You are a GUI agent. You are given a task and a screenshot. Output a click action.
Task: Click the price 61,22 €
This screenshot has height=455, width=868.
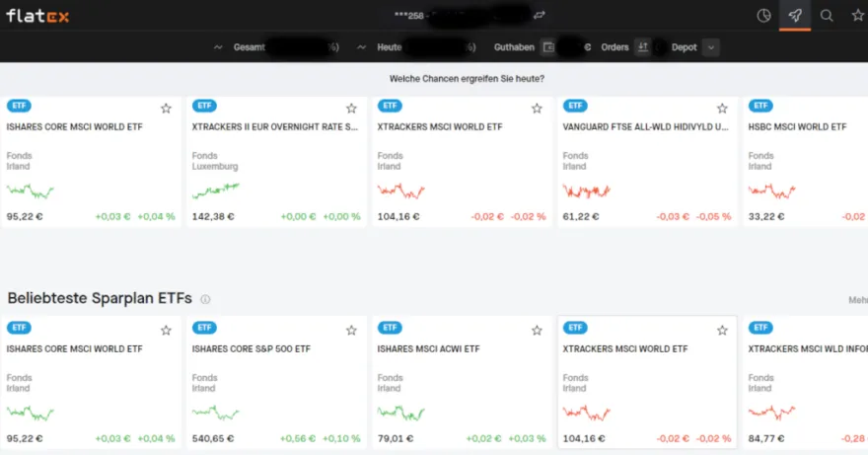(x=581, y=217)
